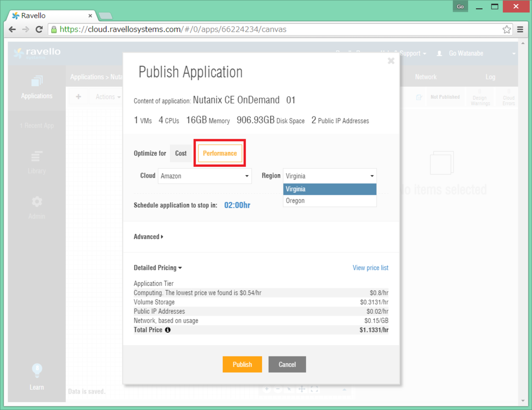Click the Go window titlebar button

[460, 6]
